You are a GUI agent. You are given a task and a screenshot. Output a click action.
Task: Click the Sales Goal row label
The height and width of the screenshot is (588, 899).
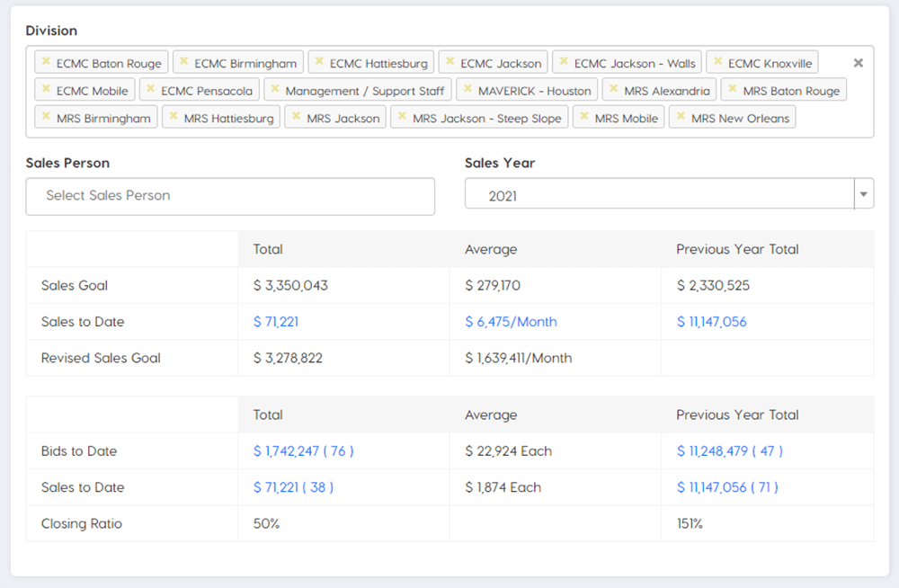pyautogui.click(x=75, y=286)
